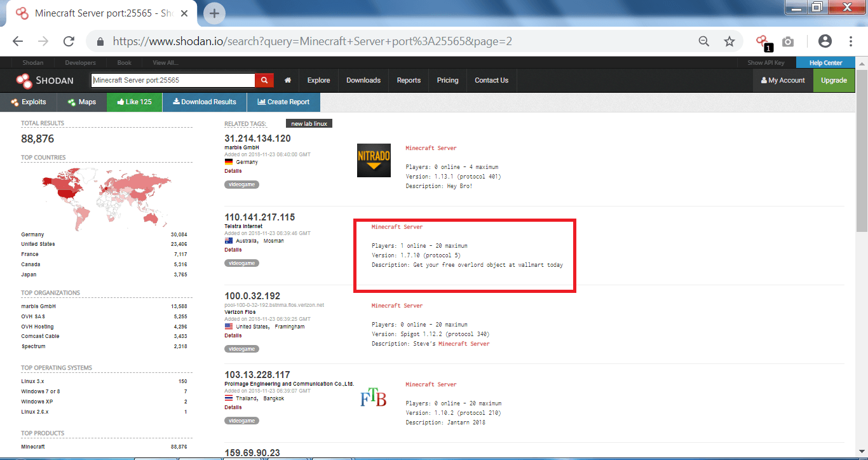Open the Explore menu item
Image resolution: width=868 pixels, height=460 pixels.
(x=318, y=80)
